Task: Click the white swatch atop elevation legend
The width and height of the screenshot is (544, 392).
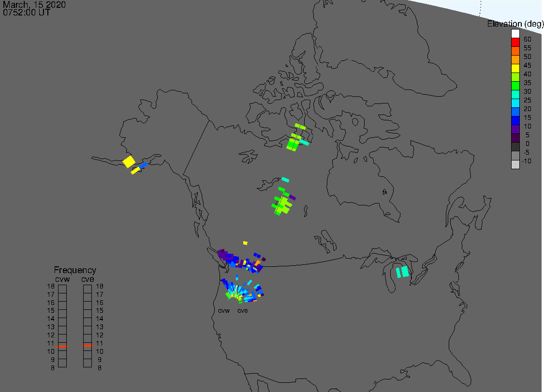Action: 515,34
